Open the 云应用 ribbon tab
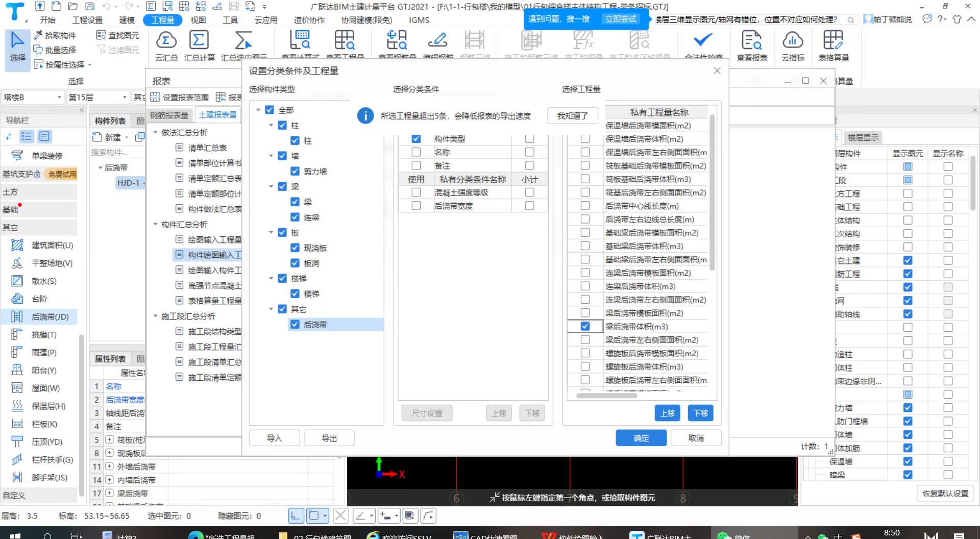This screenshot has height=539, width=980. point(266,20)
